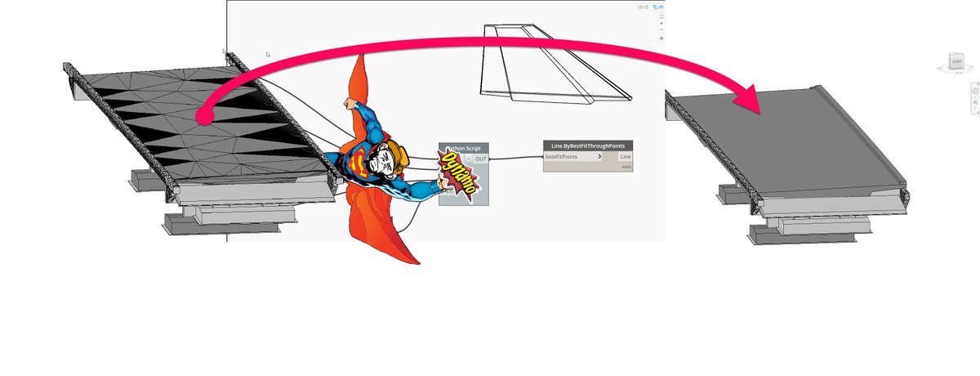Expand the bestFitPoints lacing chevron
980x376 pixels.
pos(600,156)
